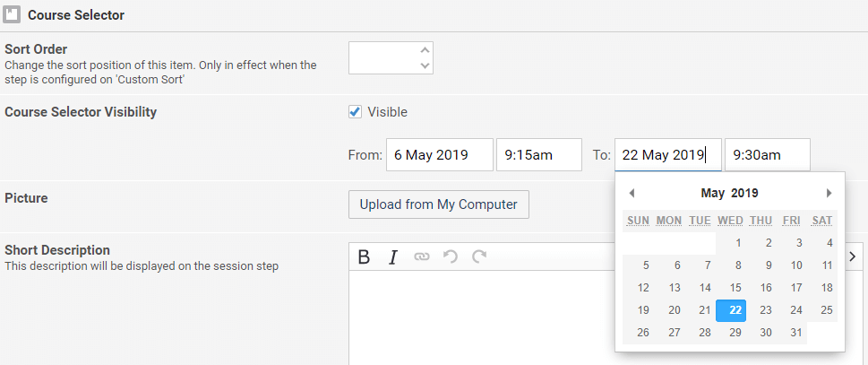Click the From time 9:15am field

538,154
